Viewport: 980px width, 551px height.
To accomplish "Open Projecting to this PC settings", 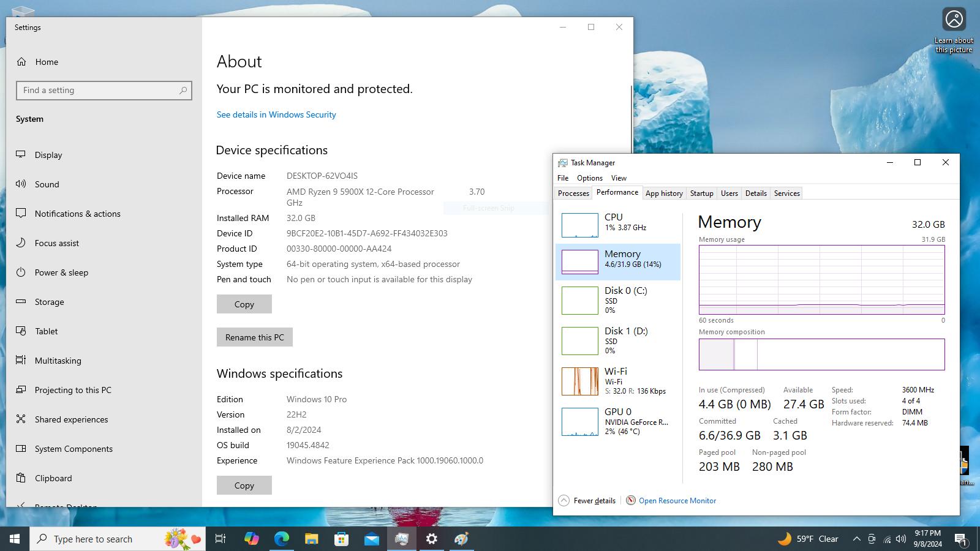I will click(x=104, y=390).
